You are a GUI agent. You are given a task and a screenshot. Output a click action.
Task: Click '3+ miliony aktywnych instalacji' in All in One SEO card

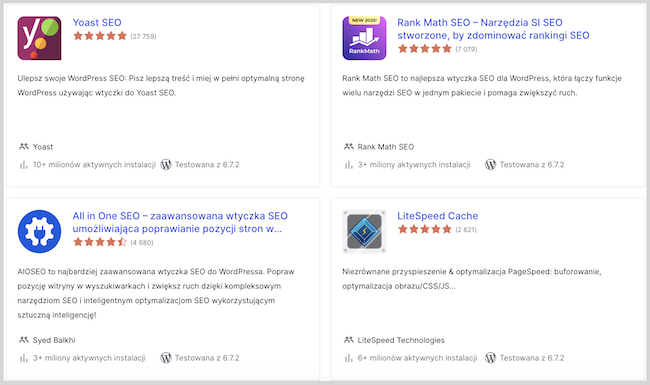89,358
